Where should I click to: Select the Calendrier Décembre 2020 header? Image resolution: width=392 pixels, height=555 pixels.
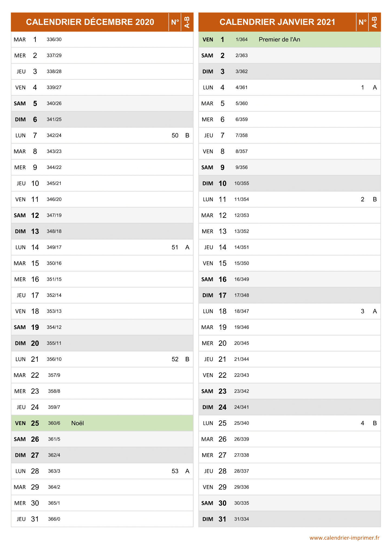coord(90,22)
